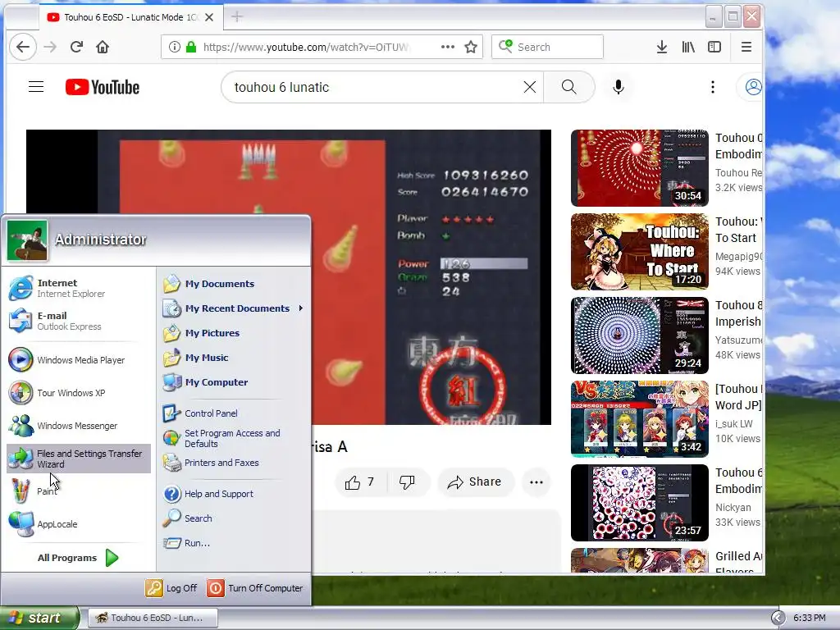Click the Share button below video
This screenshot has width=840, height=630.
tap(476, 482)
